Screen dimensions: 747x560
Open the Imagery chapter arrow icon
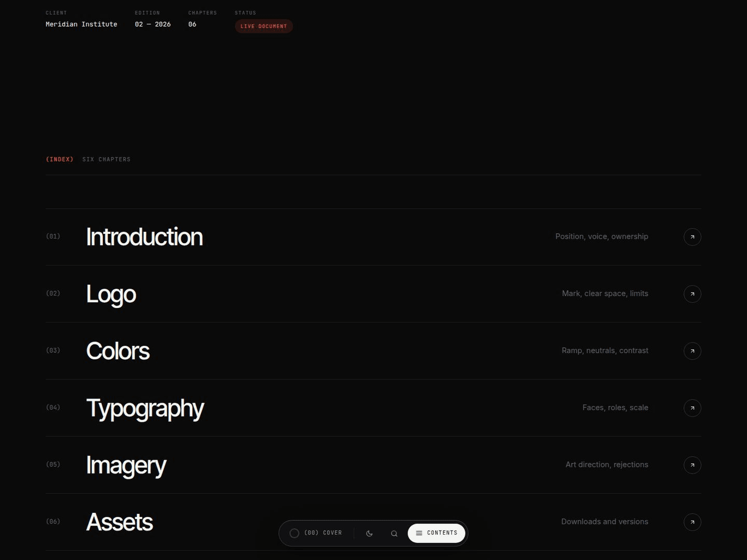(692, 465)
